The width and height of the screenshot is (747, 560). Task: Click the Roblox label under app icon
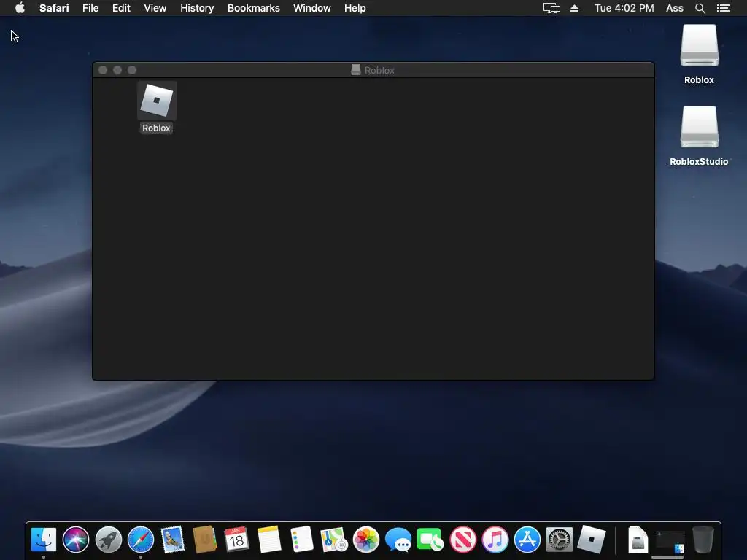tap(156, 128)
